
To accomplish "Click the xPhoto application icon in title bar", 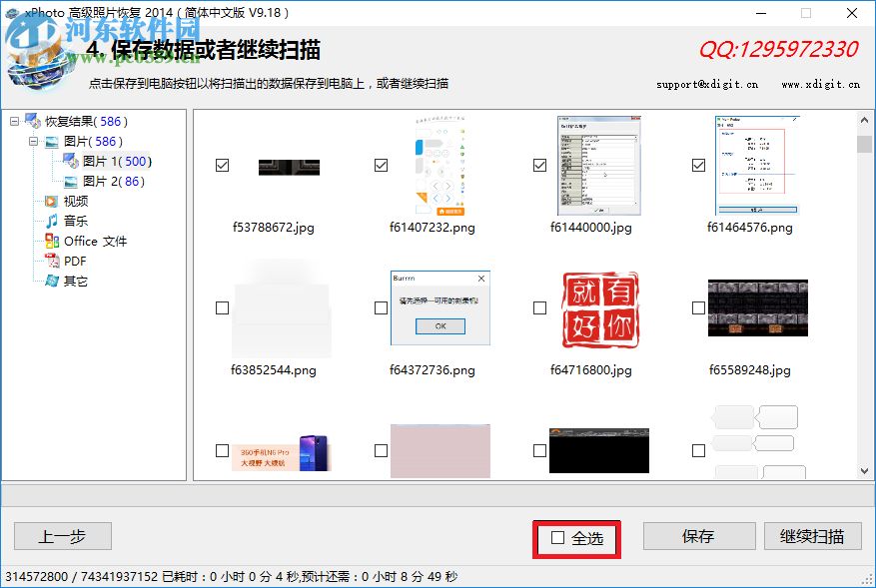I will (10, 12).
